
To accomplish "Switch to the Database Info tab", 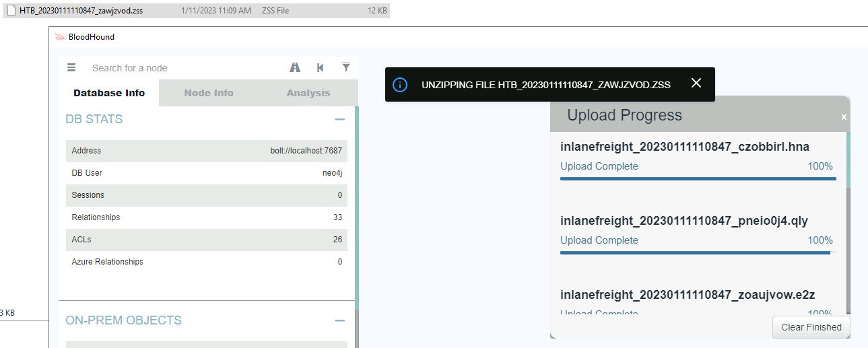I will pos(109,93).
